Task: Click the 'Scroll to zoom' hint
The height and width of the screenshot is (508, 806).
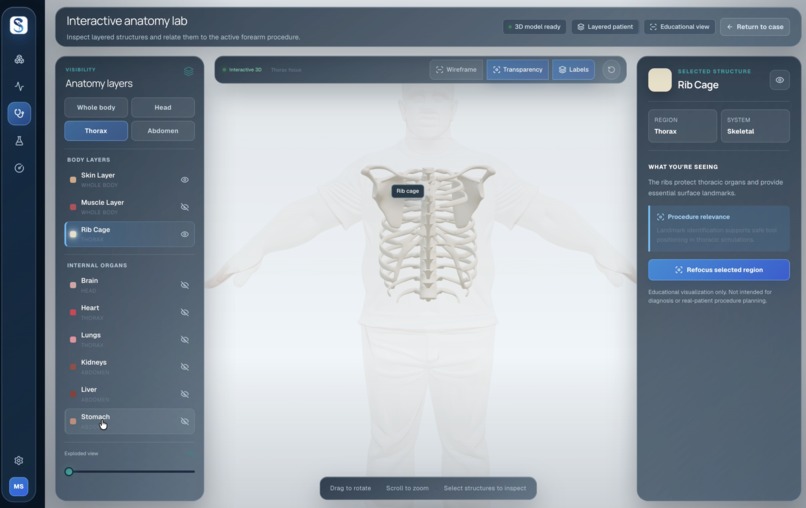Action: (407, 488)
